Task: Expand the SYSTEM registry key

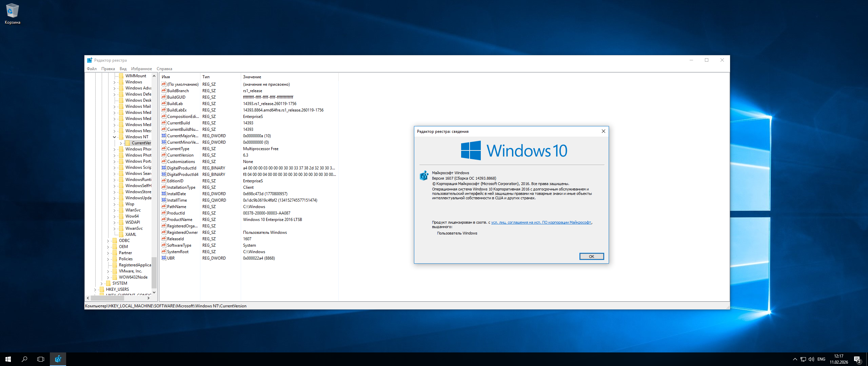Action: coord(101,283)
